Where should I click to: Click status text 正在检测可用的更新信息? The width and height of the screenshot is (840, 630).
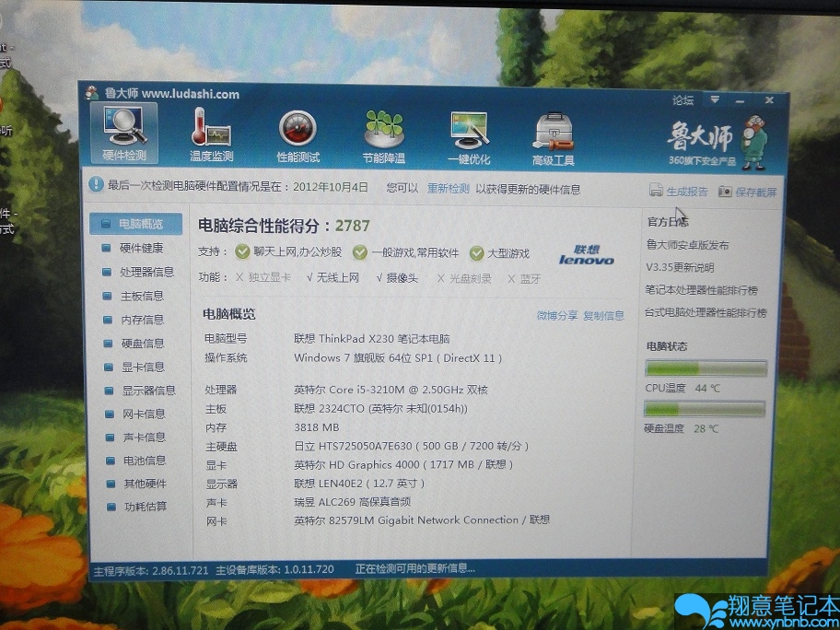415,568
